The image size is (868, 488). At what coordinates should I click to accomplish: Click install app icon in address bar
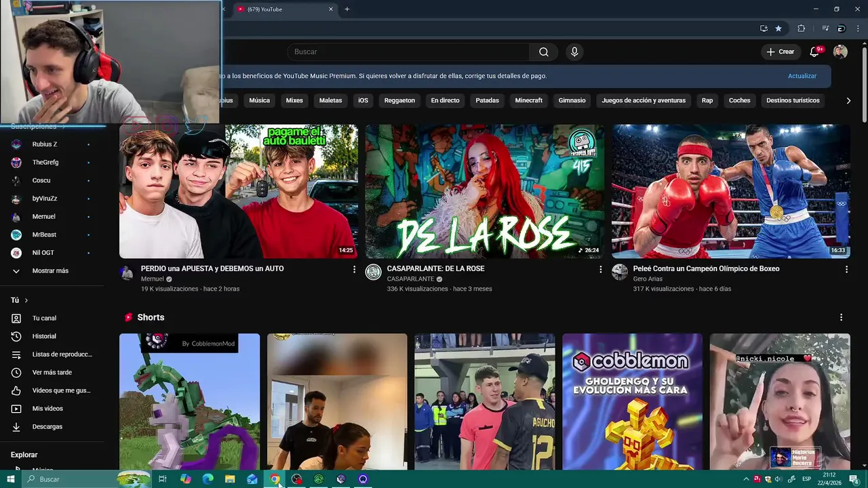764,28
